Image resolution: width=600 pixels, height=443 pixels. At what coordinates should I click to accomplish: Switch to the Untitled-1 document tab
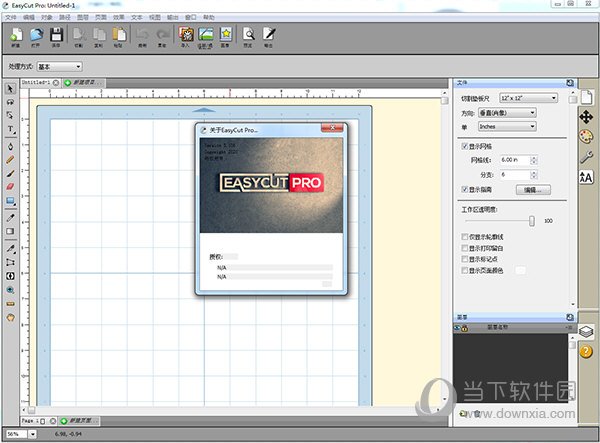[36, 83]
